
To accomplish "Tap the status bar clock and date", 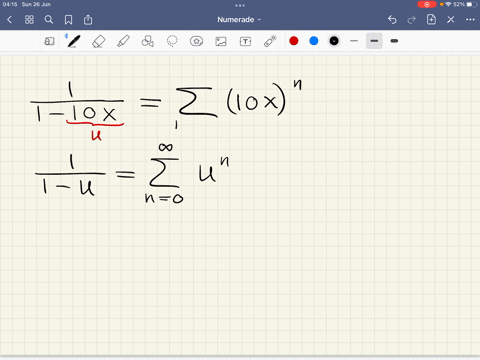I will (x=27, y=4).
